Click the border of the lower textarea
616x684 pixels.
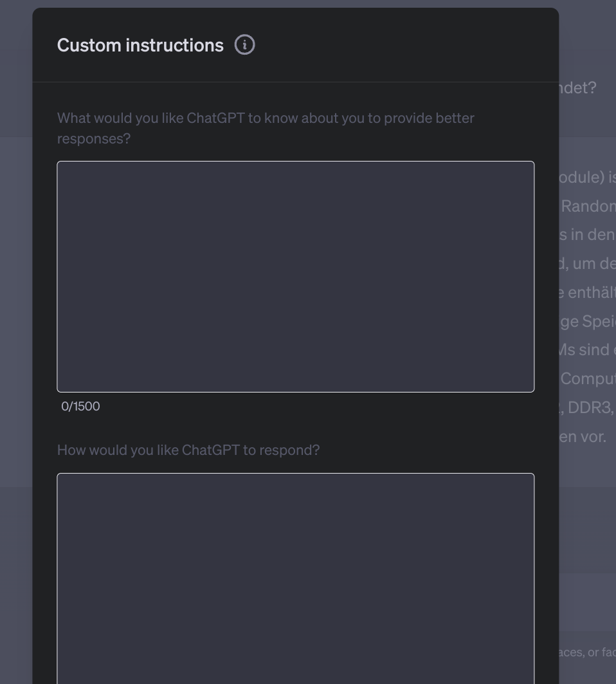pyautogui.click(x=295, y=474)
